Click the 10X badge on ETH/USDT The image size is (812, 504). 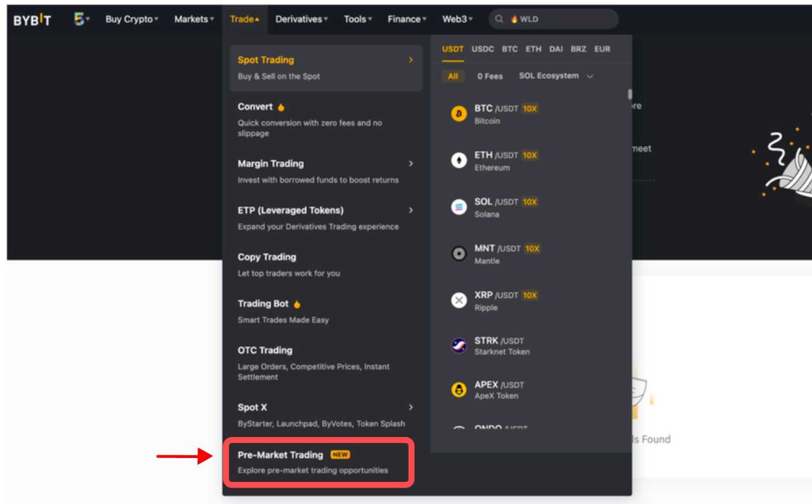[529, 155]
